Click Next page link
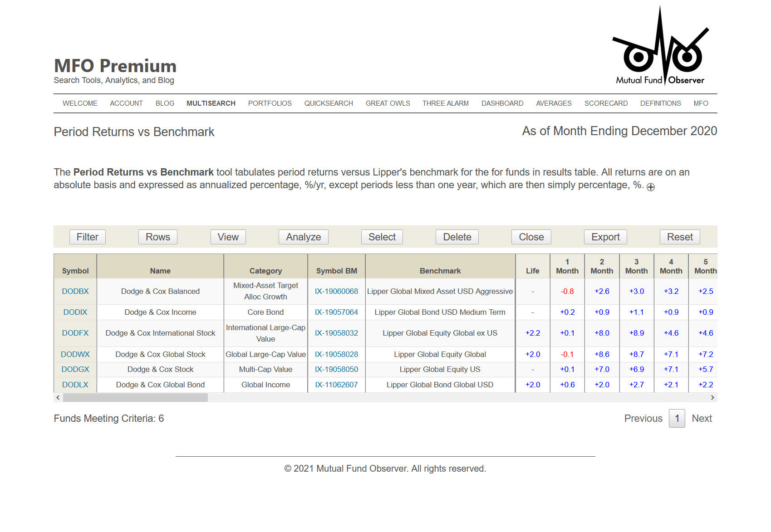 702,419
